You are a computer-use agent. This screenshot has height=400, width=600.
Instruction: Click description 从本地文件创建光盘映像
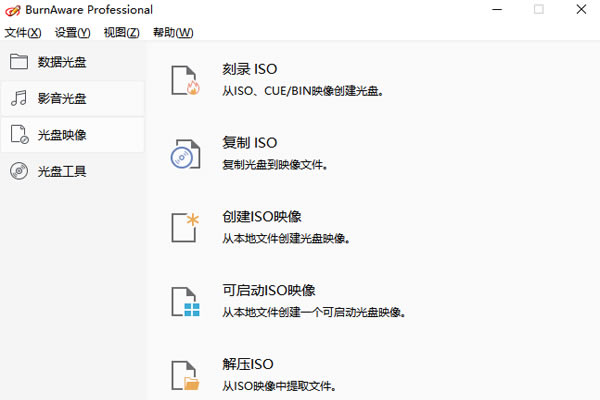[286, 238]
